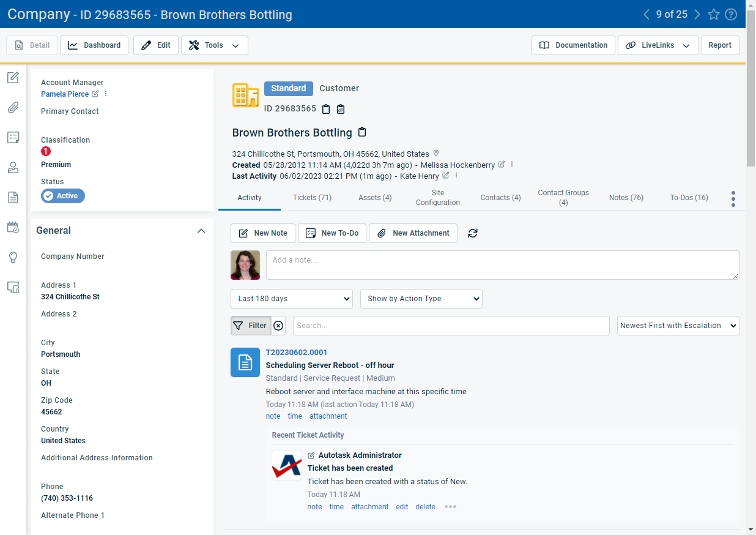
Task: Show more tabs with the vertical dots
Action: pyautogui.click(x=733, y=198)
